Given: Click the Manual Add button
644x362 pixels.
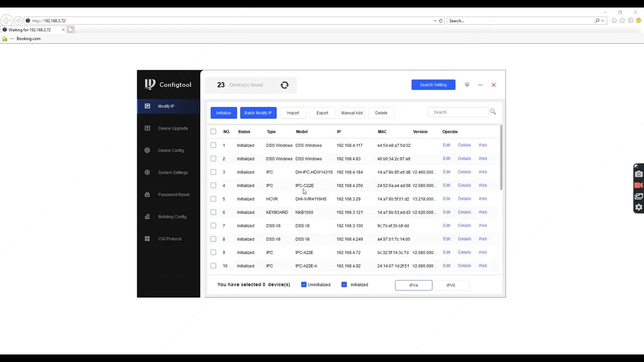Looking at the screenshot, I should coord(352,113).
